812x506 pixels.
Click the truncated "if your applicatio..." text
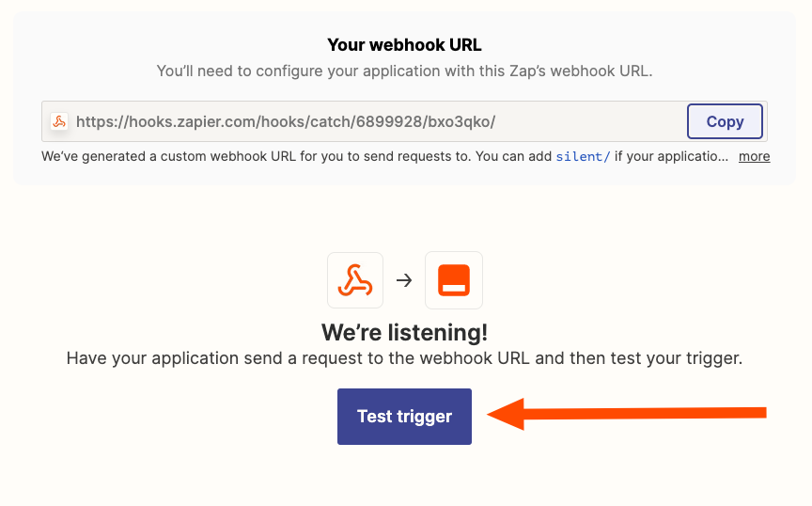[671, 156]
